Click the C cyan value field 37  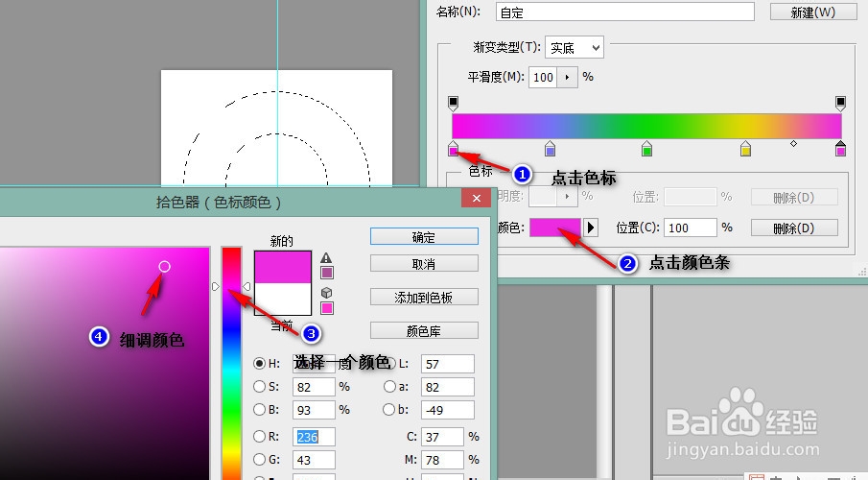coord(442,437)
